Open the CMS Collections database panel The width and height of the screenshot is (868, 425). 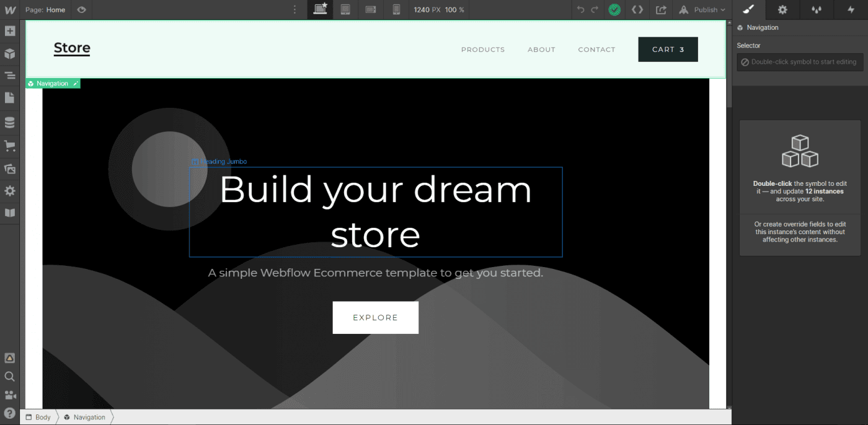(x=10, y=123)
